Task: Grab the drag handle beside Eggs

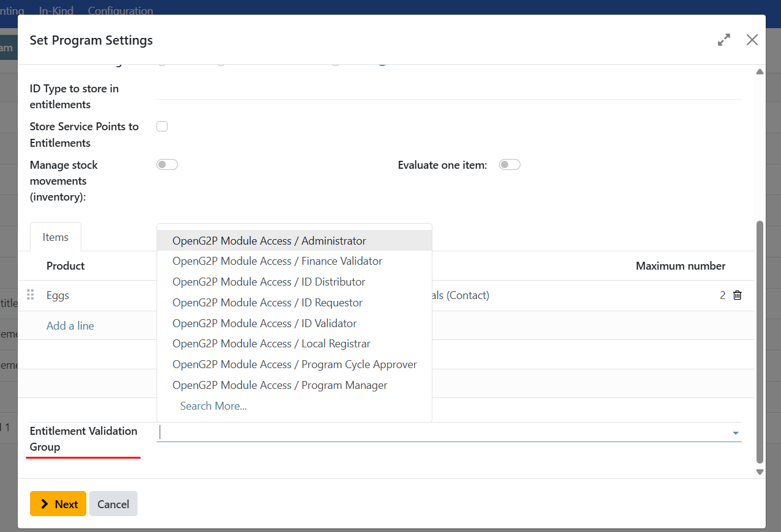Action: 31,295
